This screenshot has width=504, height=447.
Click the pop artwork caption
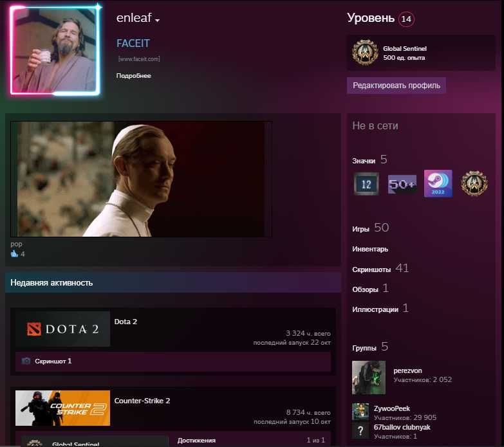coord(16,244)
